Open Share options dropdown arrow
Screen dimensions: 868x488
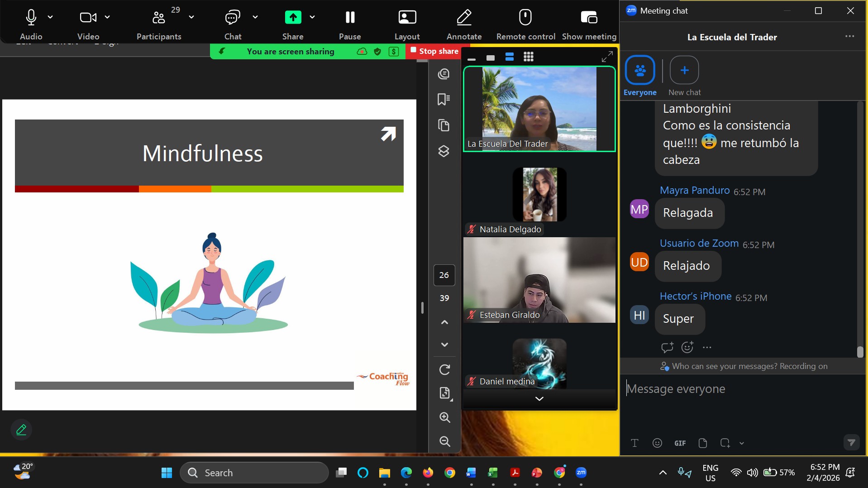pos(312,17)
